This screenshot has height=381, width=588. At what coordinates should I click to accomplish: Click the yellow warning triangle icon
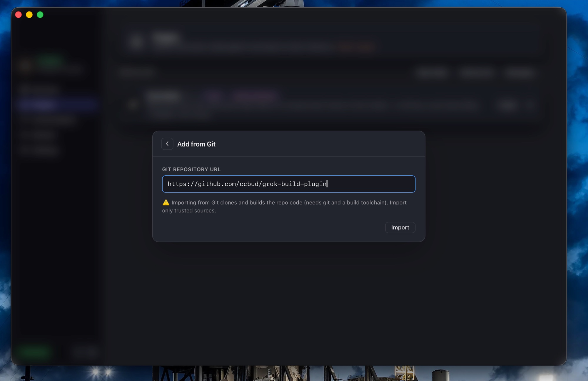(x=166, y=202)
